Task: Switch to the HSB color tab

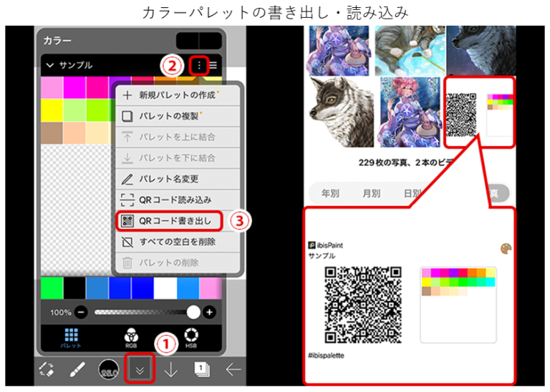Action: coord(191,338)
